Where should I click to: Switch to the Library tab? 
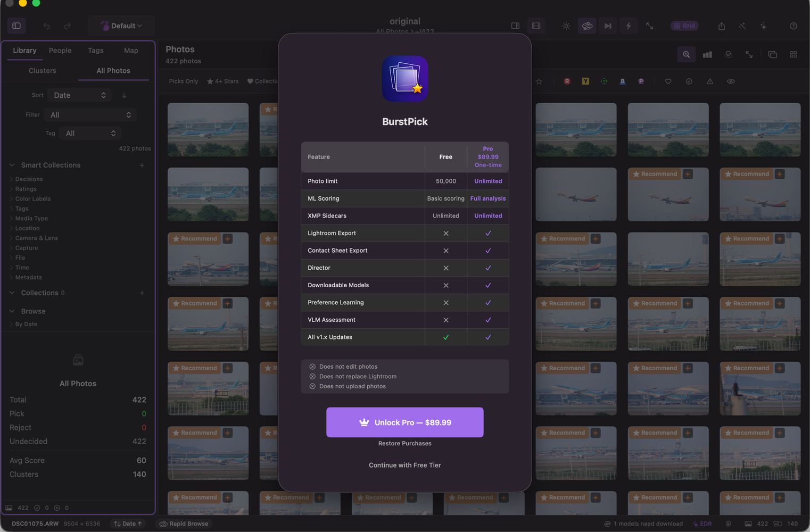pos(24,51)
